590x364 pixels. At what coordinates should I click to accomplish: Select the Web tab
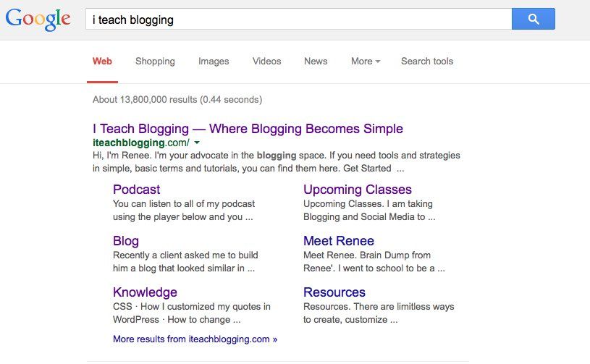tap(102, 62)
